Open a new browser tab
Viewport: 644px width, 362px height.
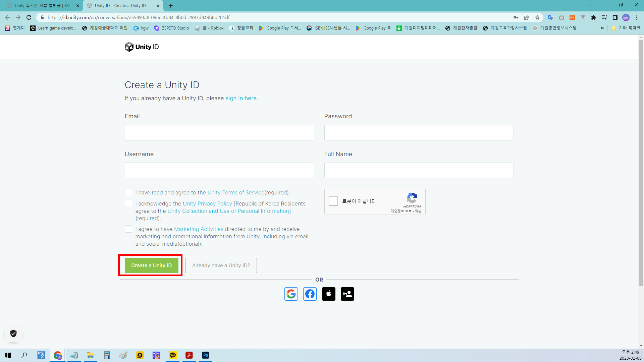point(171,6)
